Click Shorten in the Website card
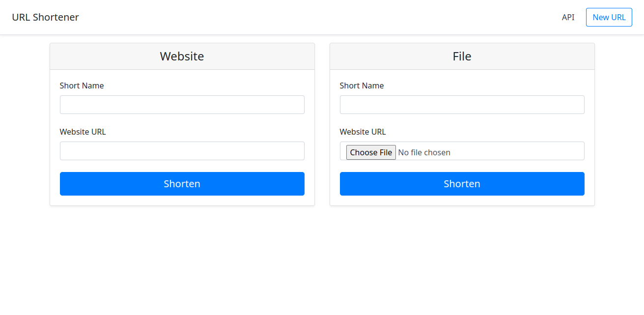 coord(182,184)
